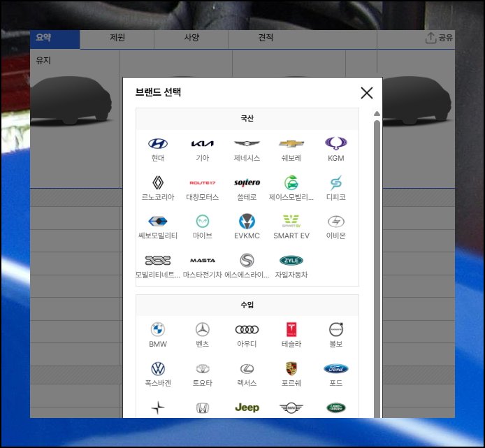Image resolution: width=485 pixels, height=448 pixels.
Task: Select the Honda logo
Action: tap(202, 407)
